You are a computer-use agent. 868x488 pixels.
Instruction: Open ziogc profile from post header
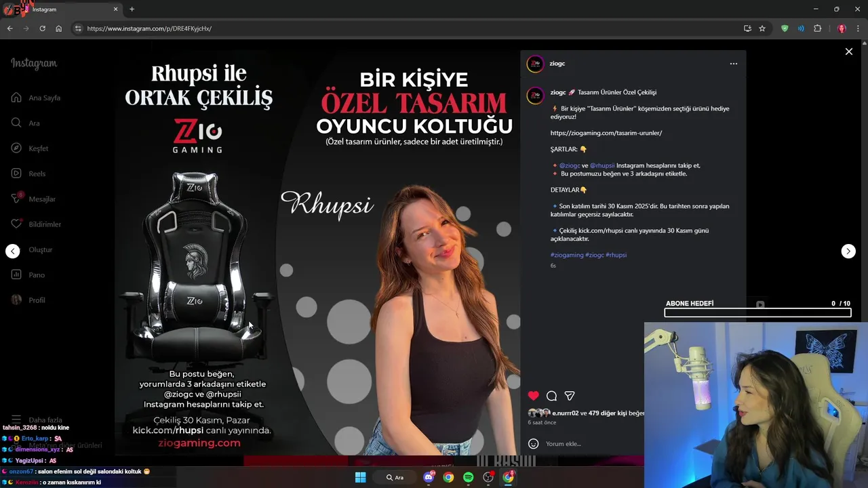(x=557, y=64)
